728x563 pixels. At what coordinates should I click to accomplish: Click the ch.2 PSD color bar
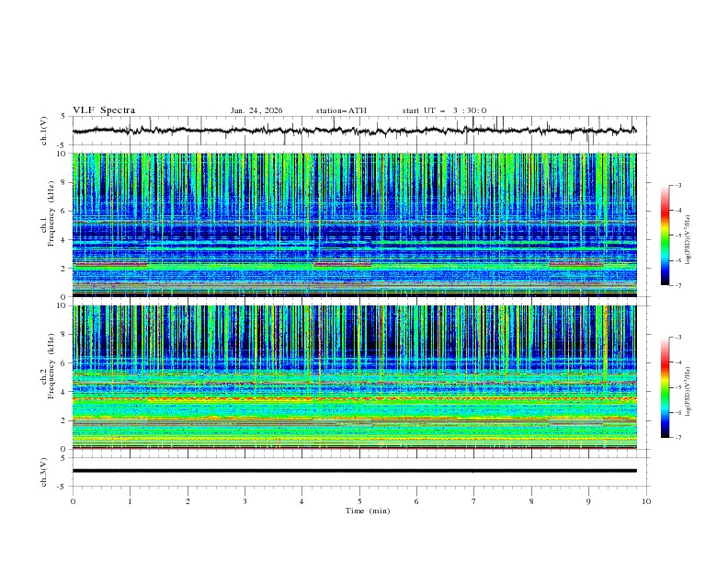[x=665, y=387]
